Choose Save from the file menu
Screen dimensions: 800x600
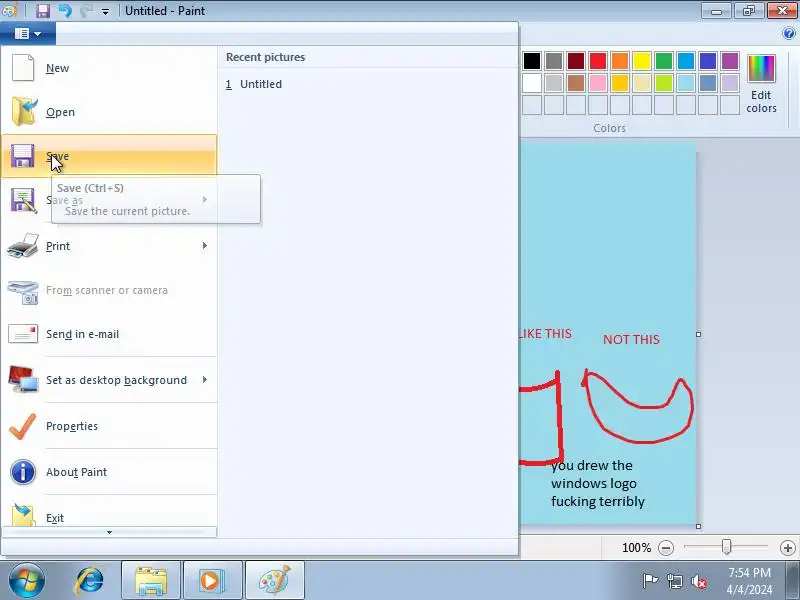click(109, 156)
